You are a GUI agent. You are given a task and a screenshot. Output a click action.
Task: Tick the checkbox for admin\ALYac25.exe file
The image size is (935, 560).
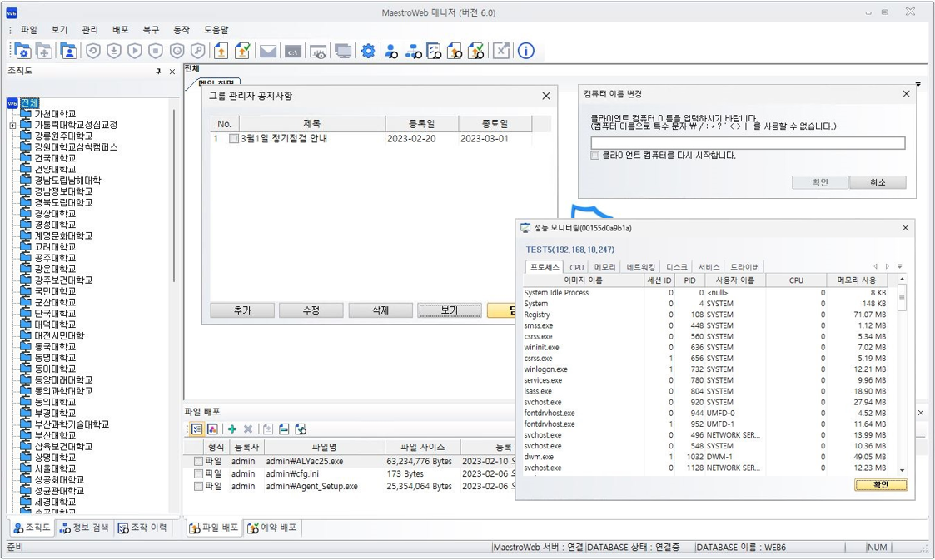tap(198, 461)
